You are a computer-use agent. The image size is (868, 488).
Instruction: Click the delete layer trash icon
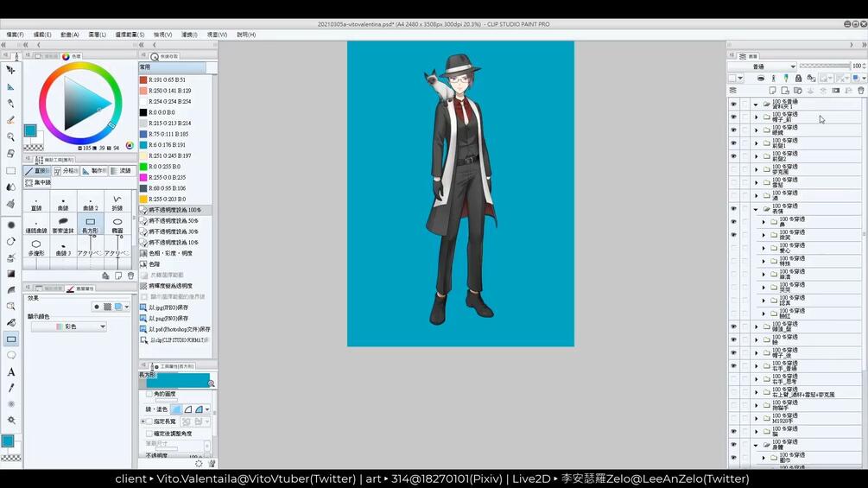861,90
